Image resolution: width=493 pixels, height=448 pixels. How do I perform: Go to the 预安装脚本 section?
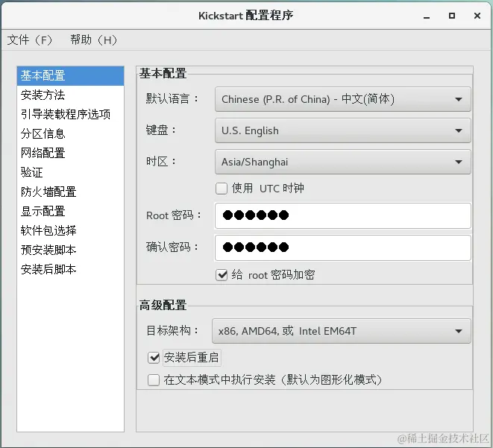[70, 250]
